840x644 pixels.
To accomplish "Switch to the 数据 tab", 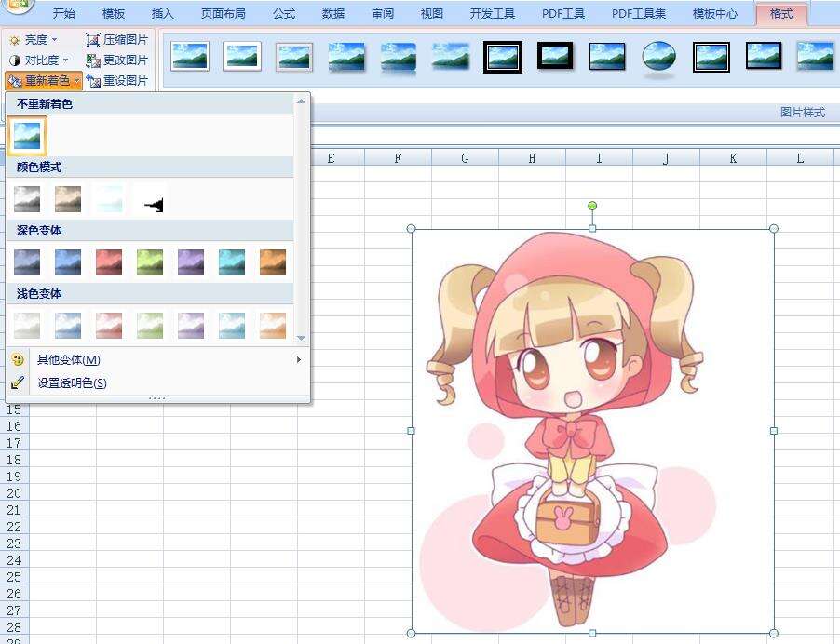I will [x=333, y=13].
